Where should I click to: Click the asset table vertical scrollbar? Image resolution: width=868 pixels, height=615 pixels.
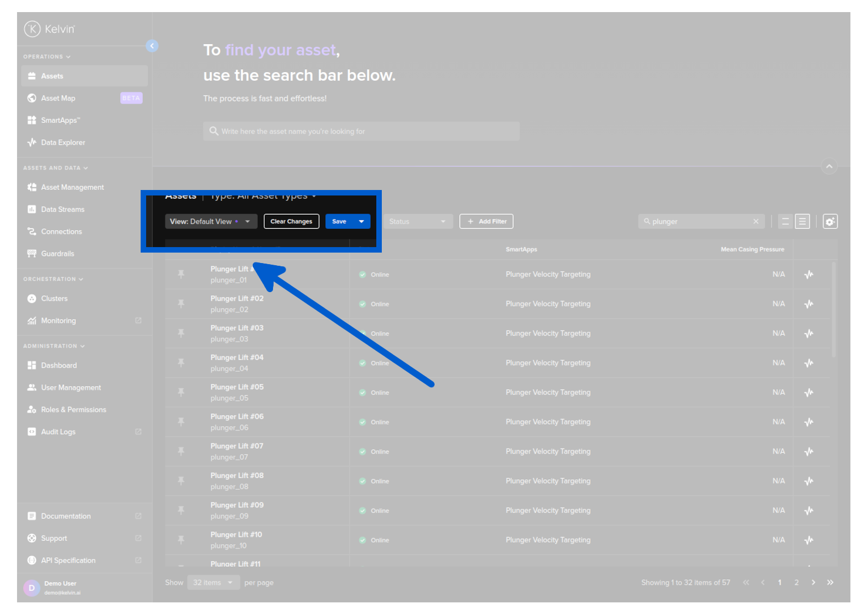pyautogui.click(x=833, y=310)
